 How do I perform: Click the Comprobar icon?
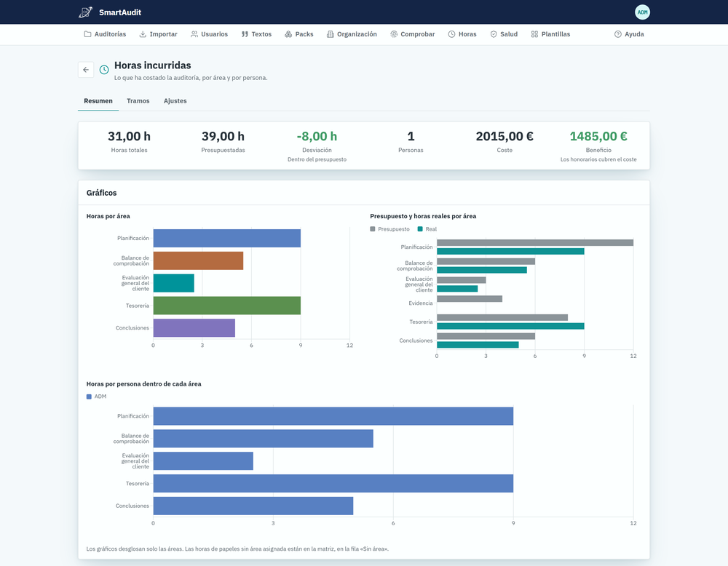[x=394, y=34]
